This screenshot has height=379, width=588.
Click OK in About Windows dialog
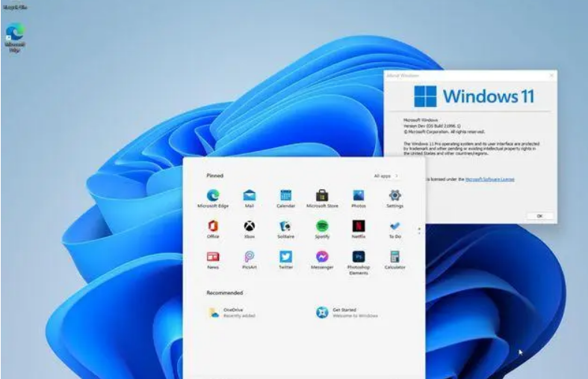tap(539, 215)
